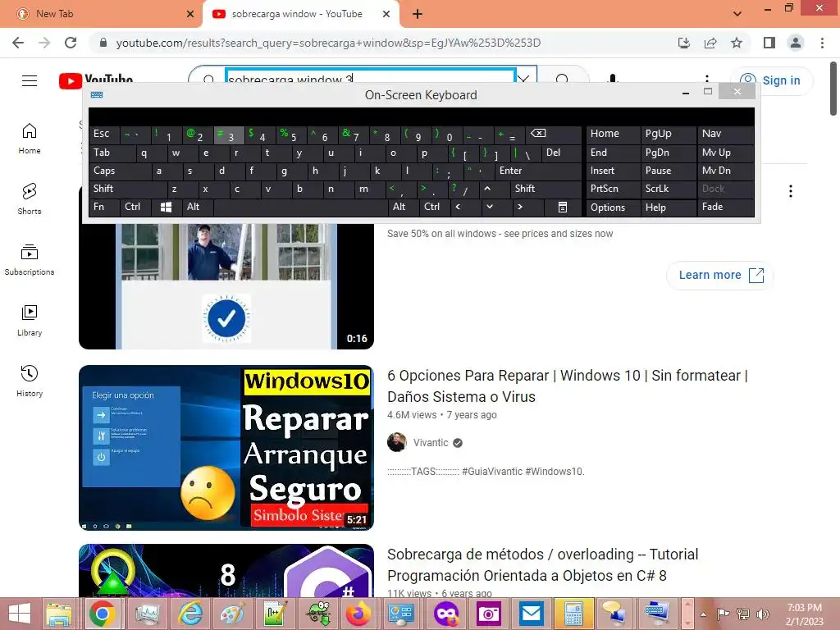
Task: Open Library in the sidebar
Action: (30, 321)
